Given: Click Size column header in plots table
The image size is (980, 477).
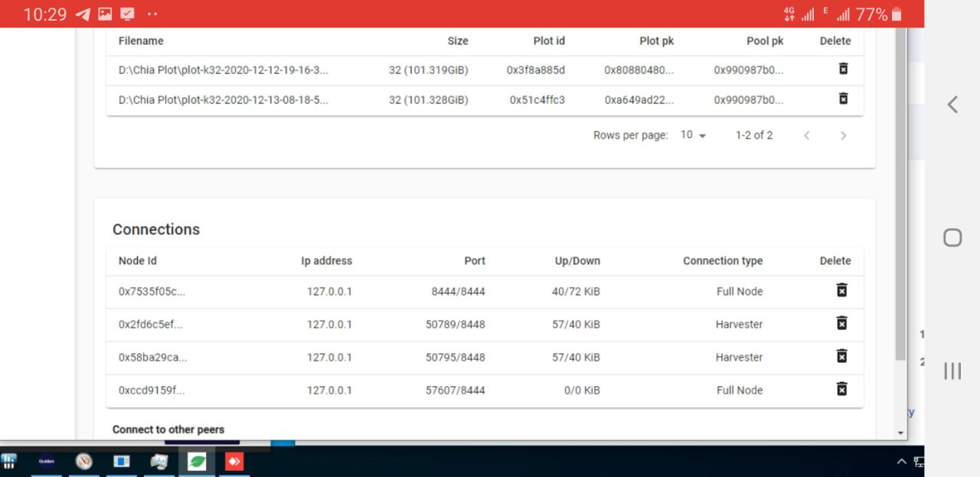Looking at the screenshot, I should coord(458,41).
